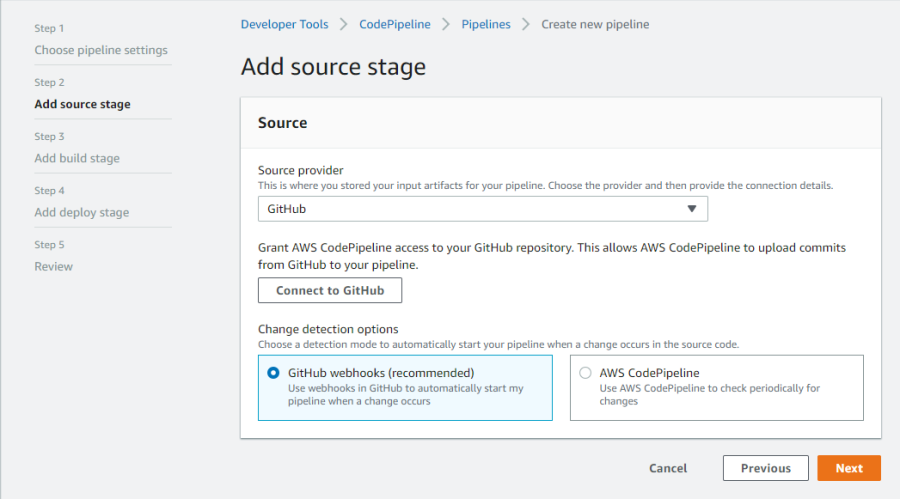Open Developer Tools breadcrumb link
Screen dimensions: 900x499
(x=285, y=24)
